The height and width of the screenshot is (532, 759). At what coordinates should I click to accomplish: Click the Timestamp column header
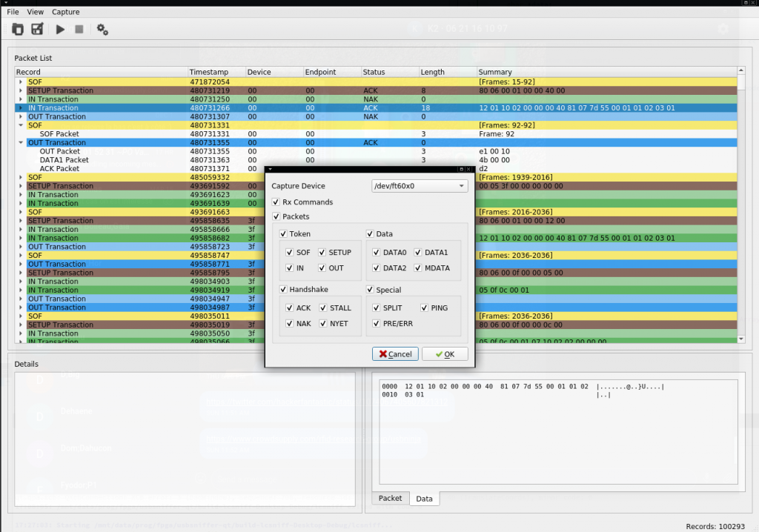(217, 72)
